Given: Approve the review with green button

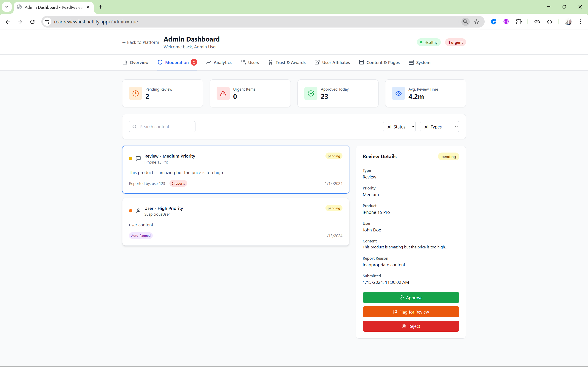Looking at the screenshot, I should click(x=411, y=297).
